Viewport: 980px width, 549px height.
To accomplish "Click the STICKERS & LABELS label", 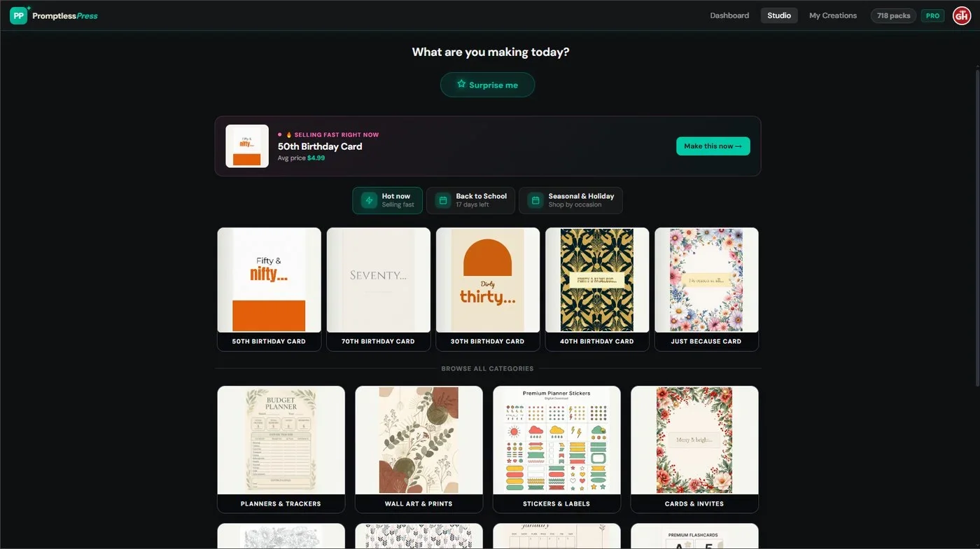I will point(556,504).
